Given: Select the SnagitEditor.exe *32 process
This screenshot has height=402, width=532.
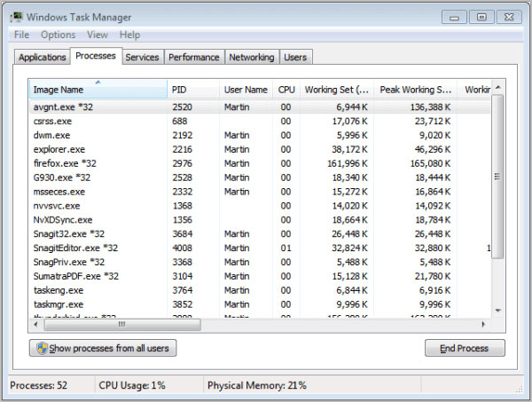Looking at the screenshot, I should 260,248.
